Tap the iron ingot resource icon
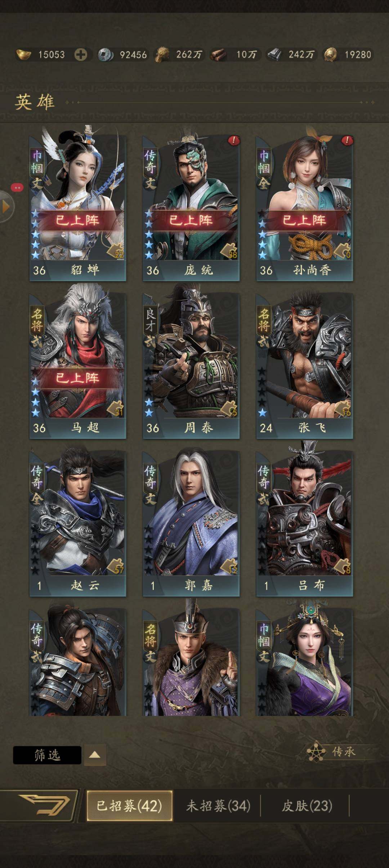The height and width of the screenshot is (868, 389). click(x=274, y=55)
